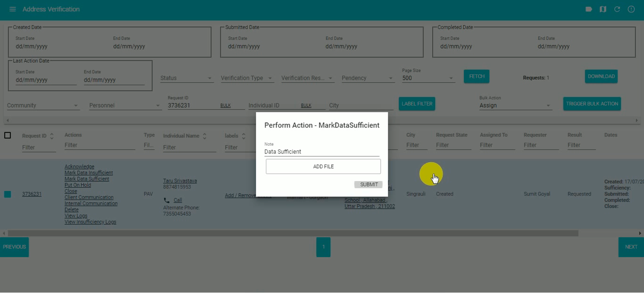Click the Actions column filter field

100,145
